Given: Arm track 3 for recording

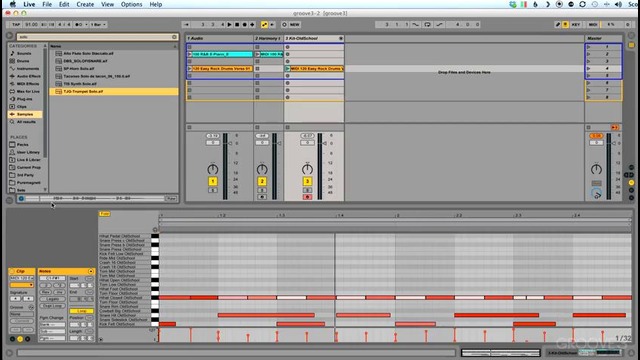Looking at the screenshot, I should (307, 197).
